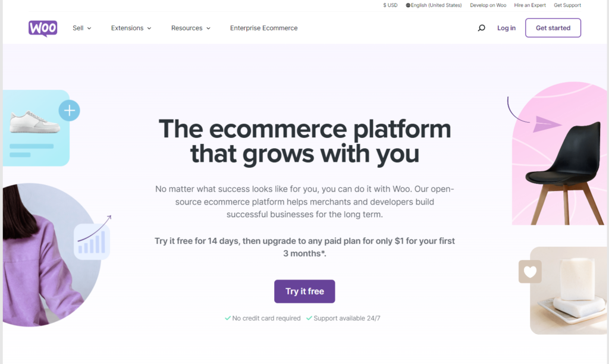609x364 pixels.
Task: Open the Log in link
Action: pyautogui.click(x=507, y=28)
